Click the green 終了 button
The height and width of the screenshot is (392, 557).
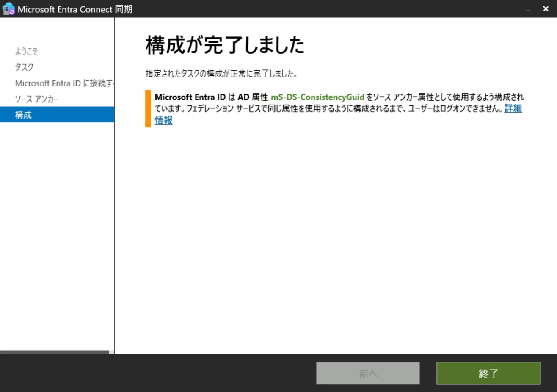488,373
